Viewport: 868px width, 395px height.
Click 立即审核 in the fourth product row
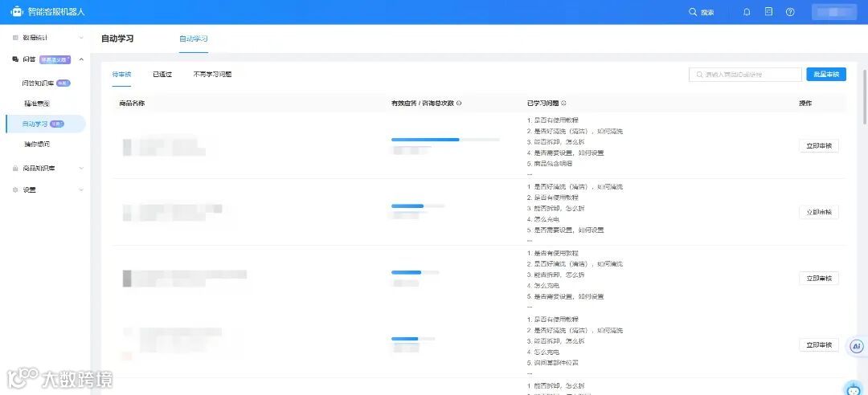819,344
